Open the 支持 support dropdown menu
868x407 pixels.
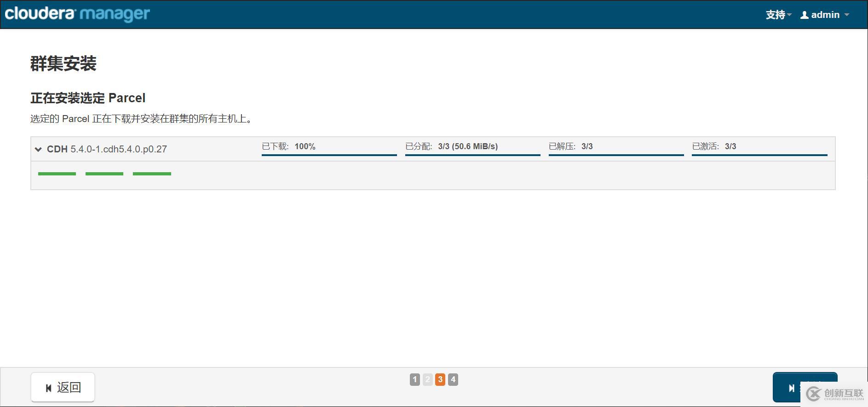tap(778, 15)
